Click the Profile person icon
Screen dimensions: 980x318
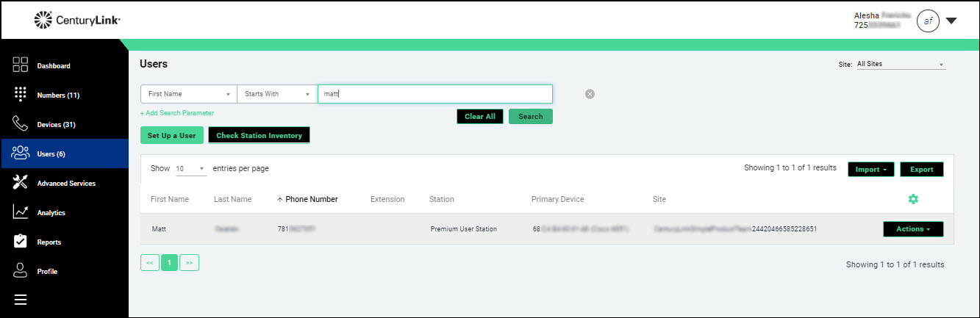pos(21,271)
